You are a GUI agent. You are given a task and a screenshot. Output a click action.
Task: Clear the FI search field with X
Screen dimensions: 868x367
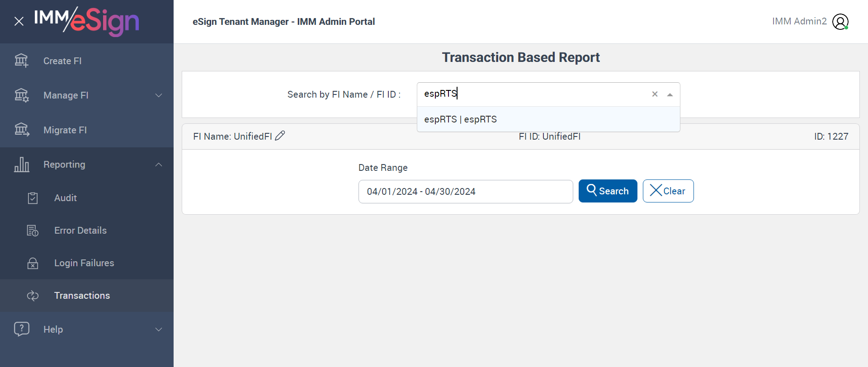pyautogui.click(x=655, y=94)
